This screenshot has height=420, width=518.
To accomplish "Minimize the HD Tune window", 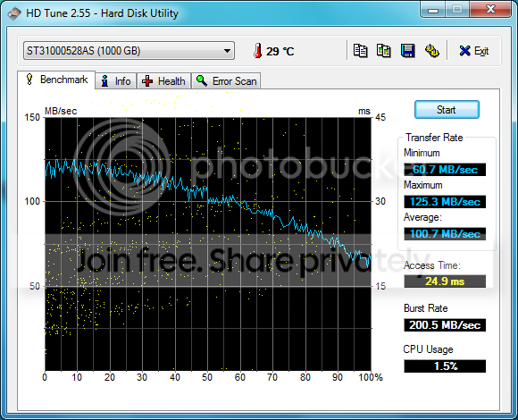I will pyautogui.click(x=433, y=10).
